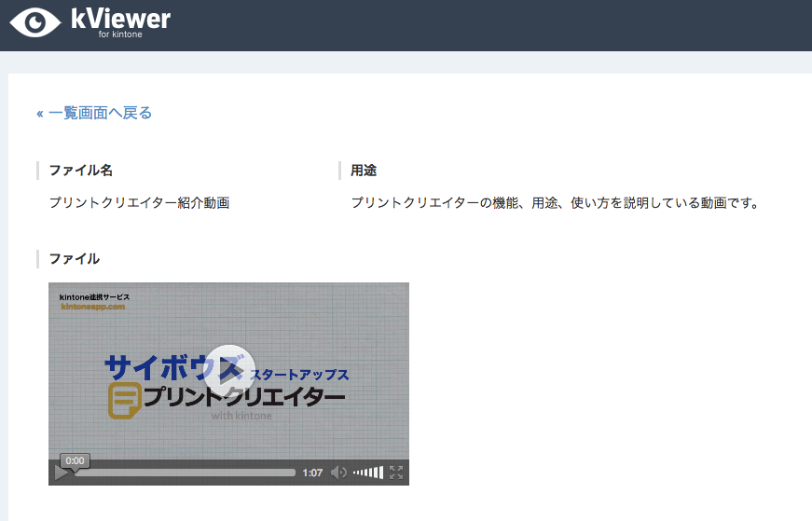The height and width of the screenshot is (521, 812).
Task: Mute video using speaker icon
Action: [338, 473]
